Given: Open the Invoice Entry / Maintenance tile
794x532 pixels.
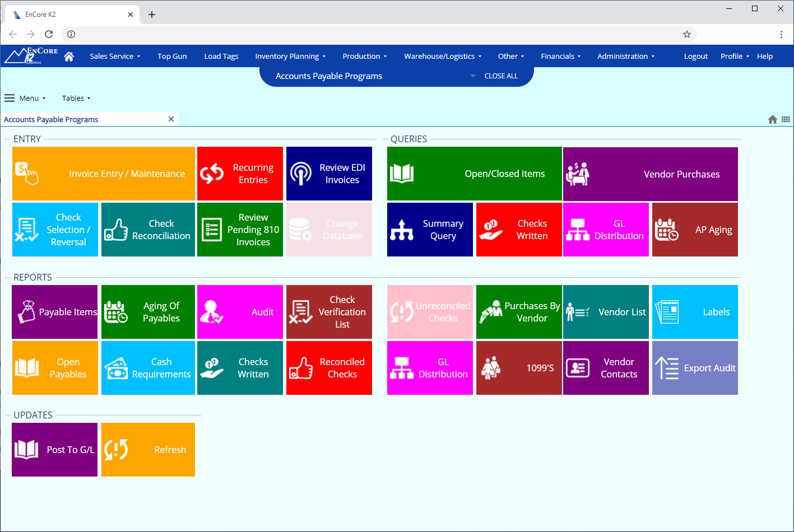Looking at the screenshot, I should [104, 174].
